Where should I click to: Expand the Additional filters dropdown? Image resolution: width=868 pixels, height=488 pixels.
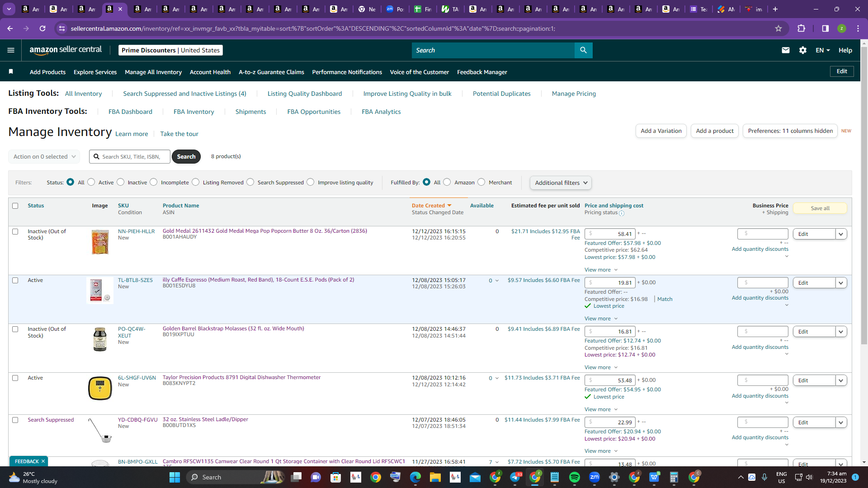pyautogui.click(x=561, y=183)
